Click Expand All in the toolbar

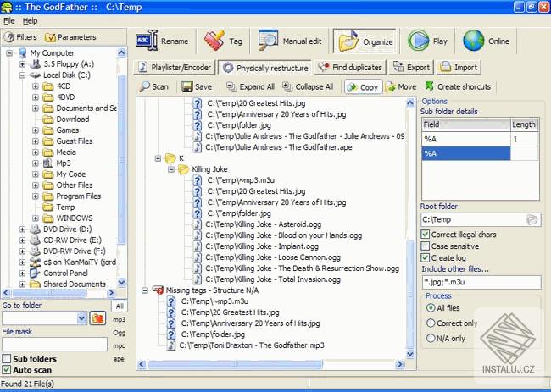click(x=250, y=86)
